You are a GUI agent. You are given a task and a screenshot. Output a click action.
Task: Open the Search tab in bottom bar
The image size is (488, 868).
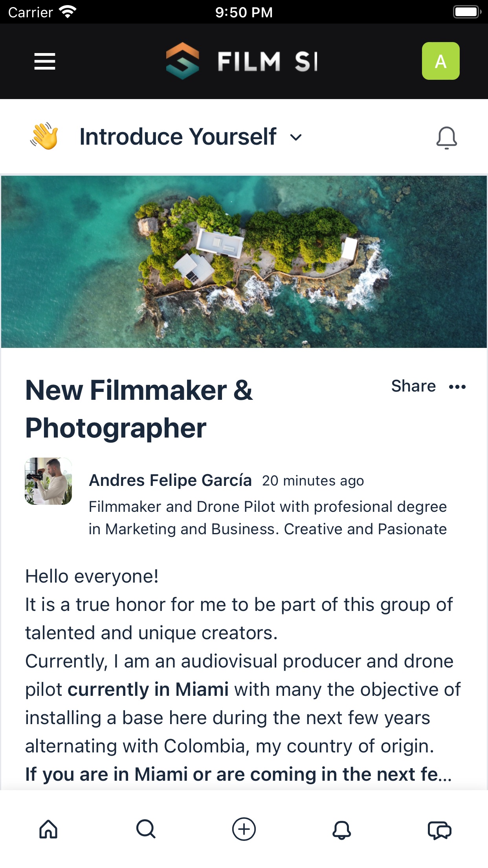pyautogui.click(x=146, y=829)
